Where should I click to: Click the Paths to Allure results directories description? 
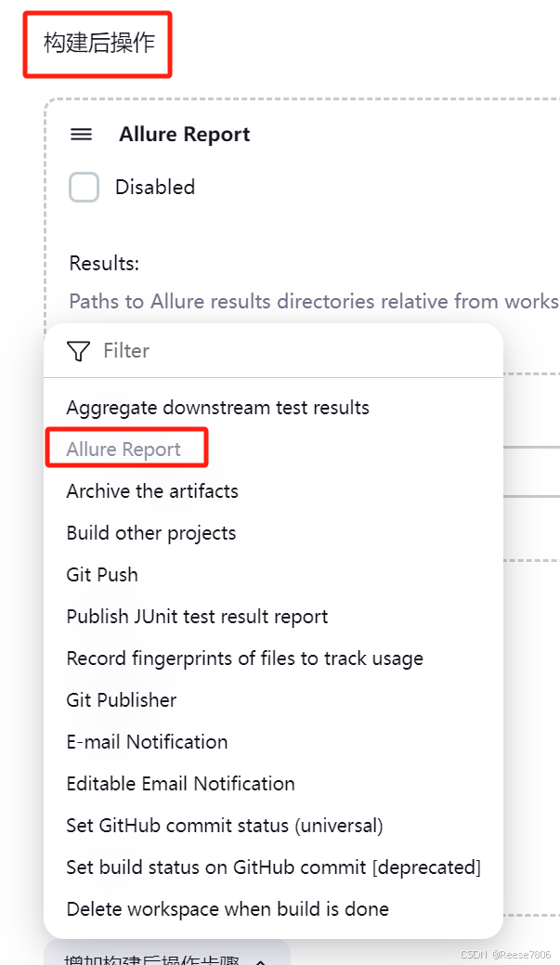[x=314, y=302]
